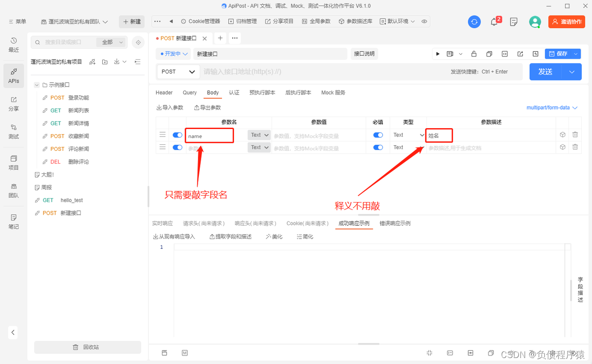Open the dropdown arrow next to 保存
The width and height of the screenshot is (592, 364).
(576, 54)
